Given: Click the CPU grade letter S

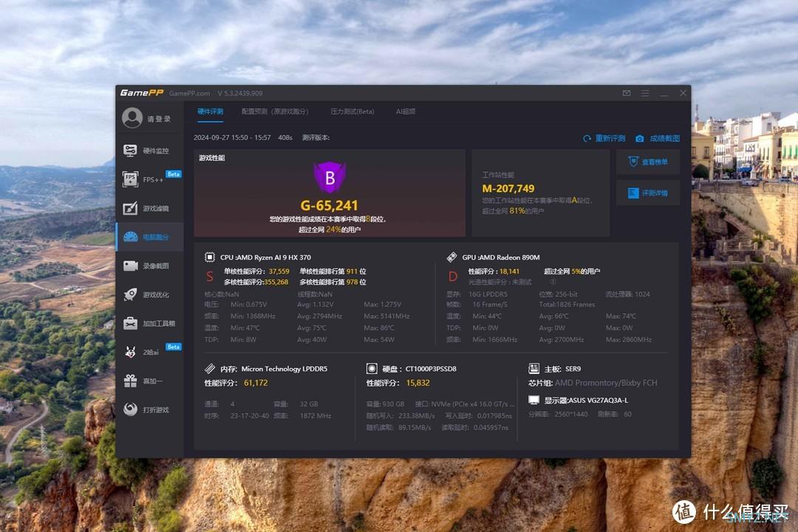Looking at the screenshot, I should click(210, 276).
